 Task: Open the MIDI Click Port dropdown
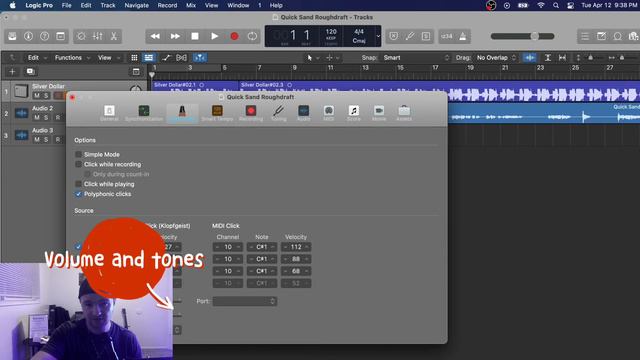tap(245, 301)
